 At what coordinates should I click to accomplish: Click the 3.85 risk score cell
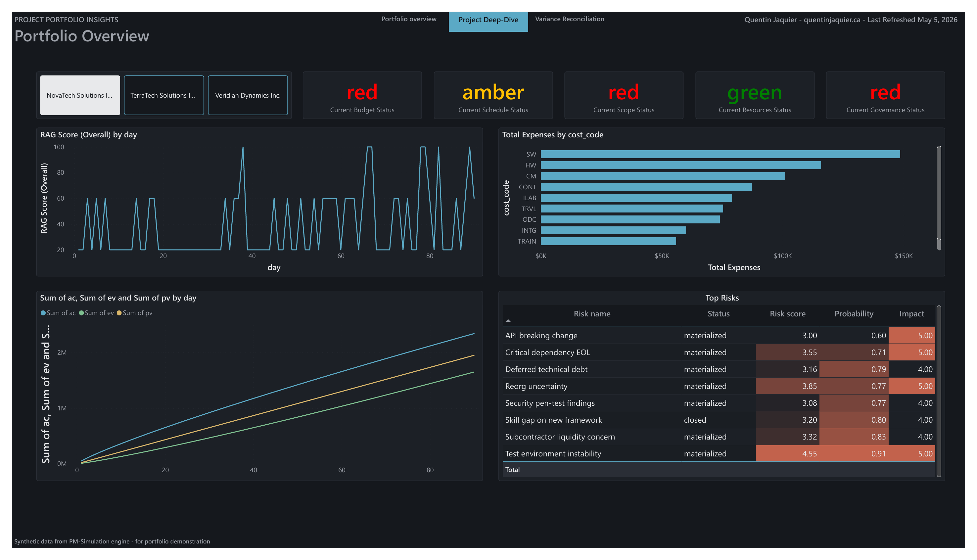pos(787,386)
